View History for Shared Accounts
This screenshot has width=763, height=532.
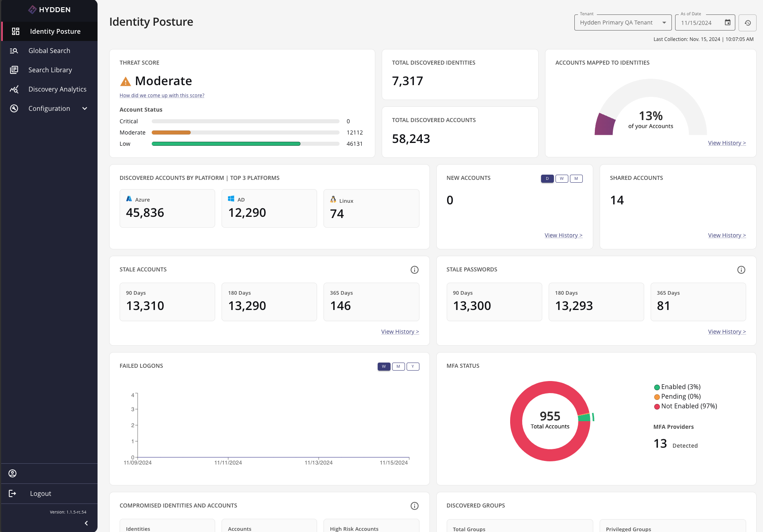point(727,235)
